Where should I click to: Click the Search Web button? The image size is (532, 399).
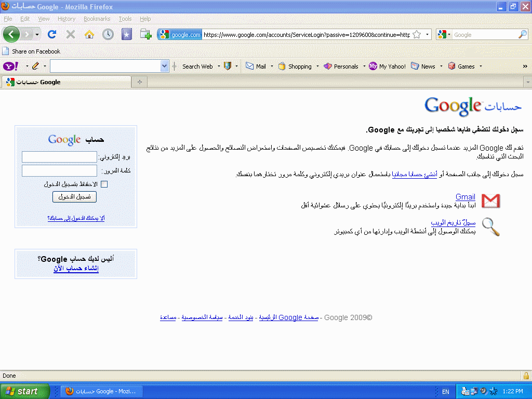click(x=197, y=66)
